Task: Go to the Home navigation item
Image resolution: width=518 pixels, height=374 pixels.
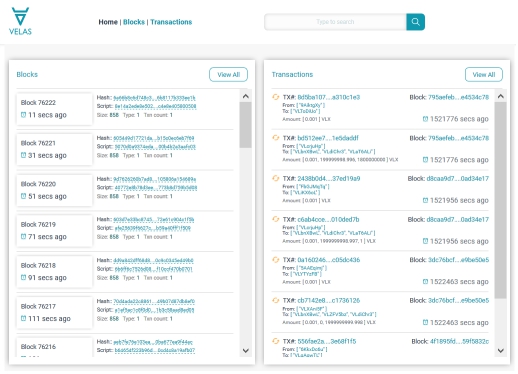Action: tap(108, 22)
